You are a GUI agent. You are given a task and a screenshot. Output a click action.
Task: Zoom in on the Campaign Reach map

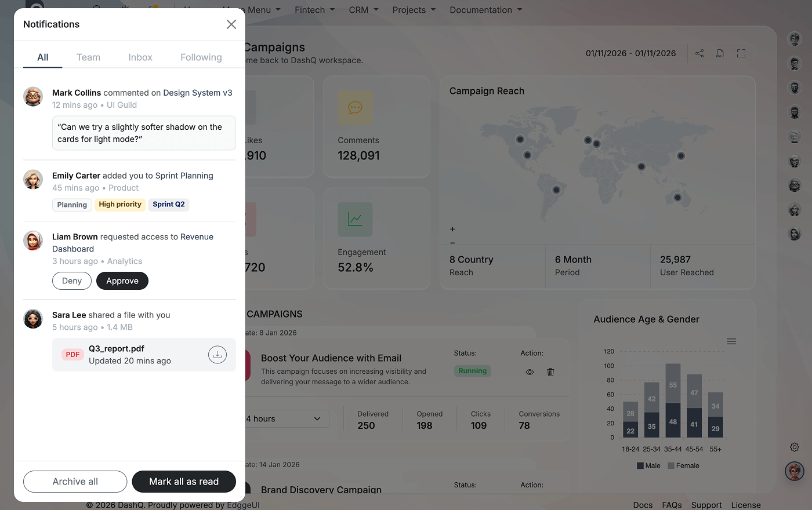(452, 229)
